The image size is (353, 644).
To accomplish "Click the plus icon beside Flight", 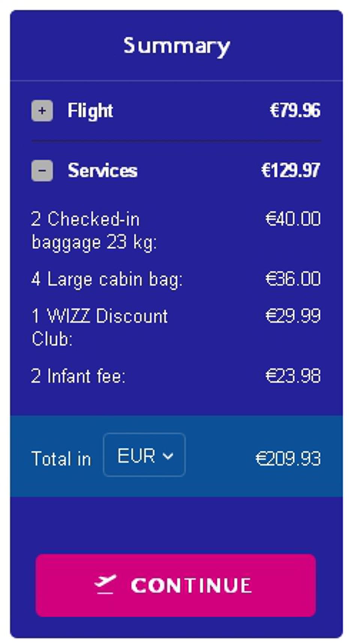I will [x=42, y=110].
